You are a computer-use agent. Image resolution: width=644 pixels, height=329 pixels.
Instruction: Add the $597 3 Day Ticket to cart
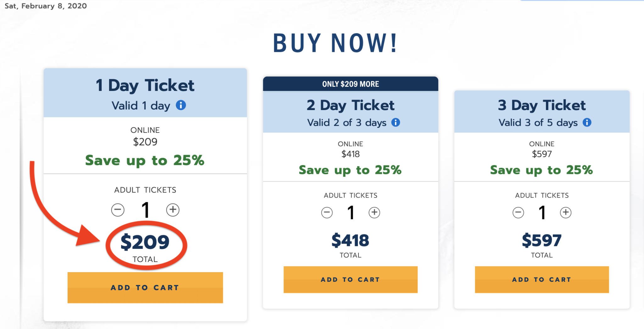pyautogui.click(x=542, y=280)
